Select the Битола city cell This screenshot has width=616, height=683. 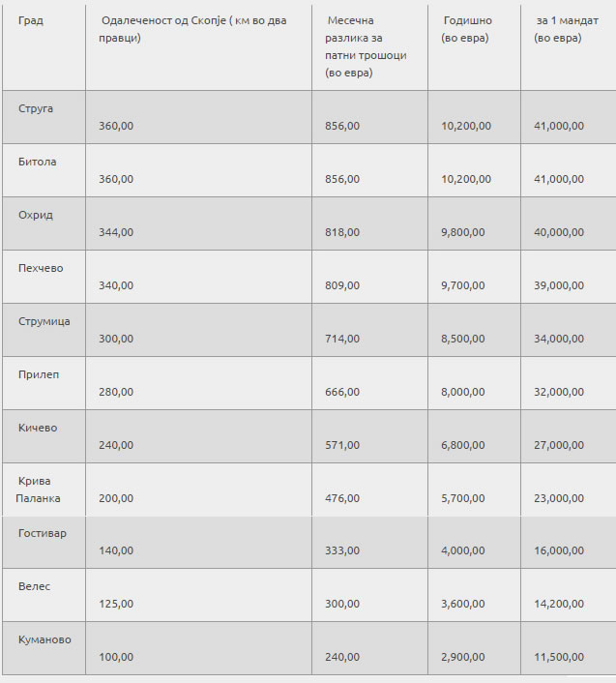pos(38,162)
